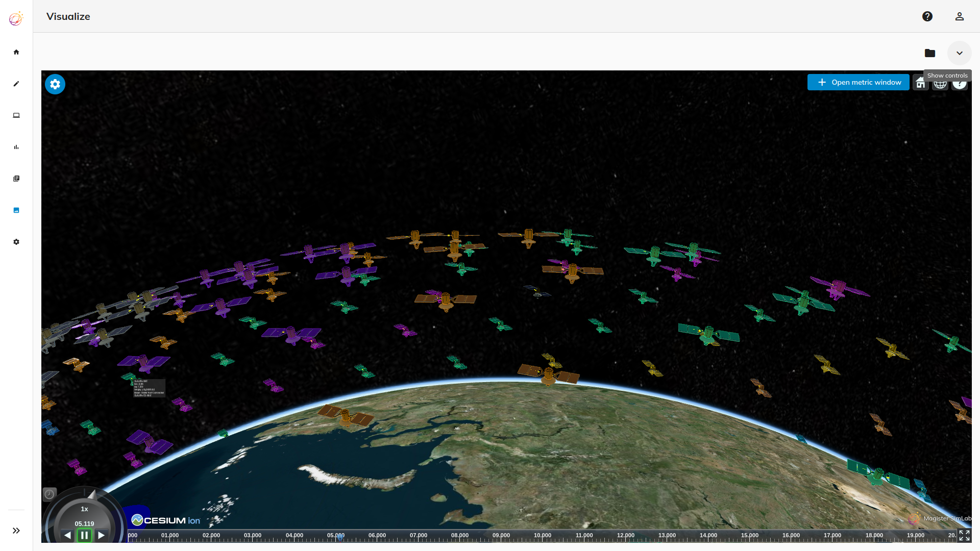This screenshot has height=551, width=980.
Task: Expand the left sidebar with double chevron
Action: click(16, 531)
